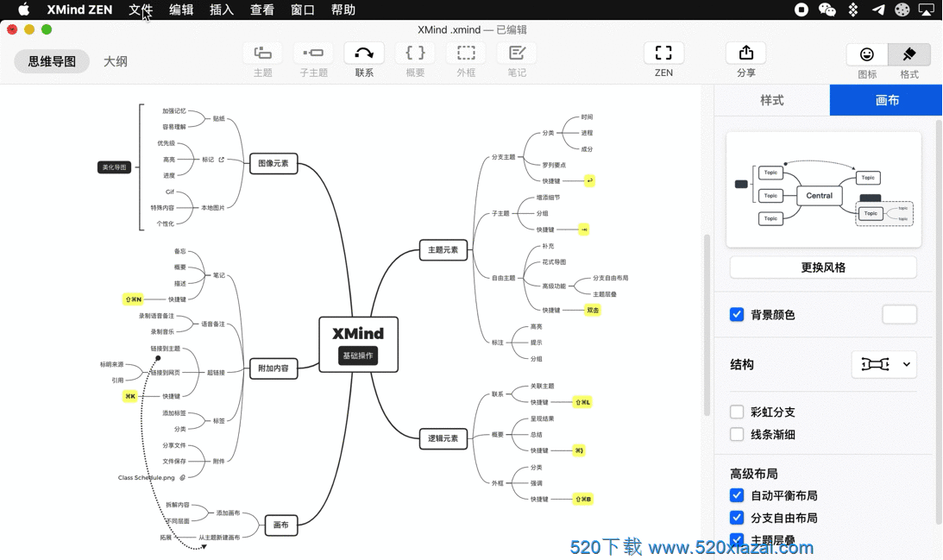
Task: Click the paper plane menu bar icon
Action: (x=878, y=9)
